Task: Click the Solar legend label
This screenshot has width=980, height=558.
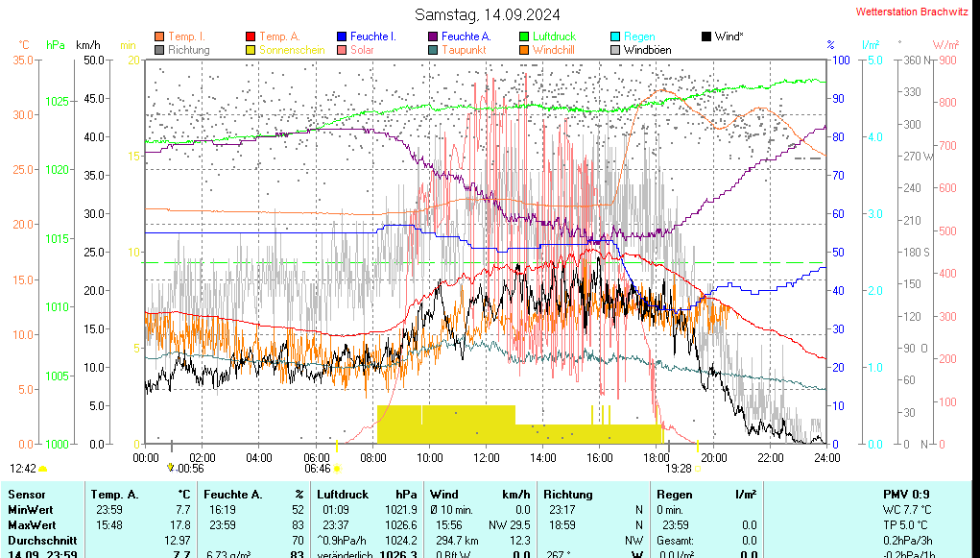Action: click(x=362, y=49)
